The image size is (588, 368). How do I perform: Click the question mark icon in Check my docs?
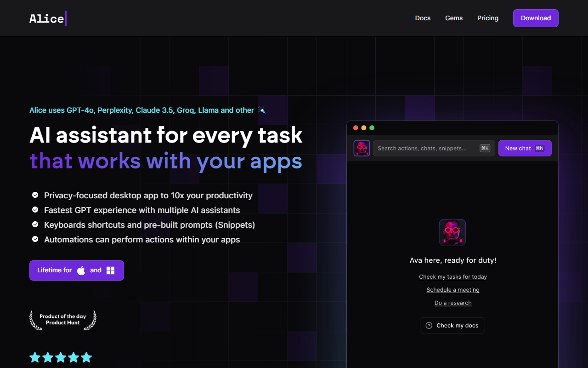pyautogui.click(x=429, y=325)
